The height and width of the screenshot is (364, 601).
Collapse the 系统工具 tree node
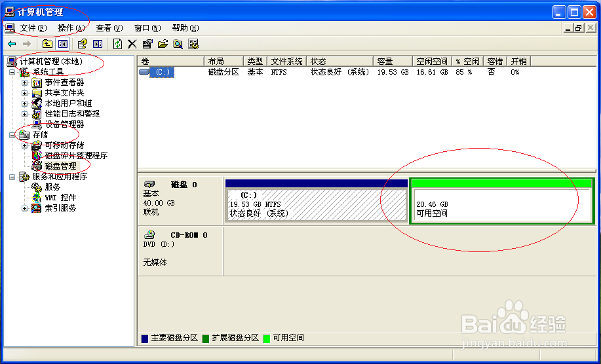12,72
